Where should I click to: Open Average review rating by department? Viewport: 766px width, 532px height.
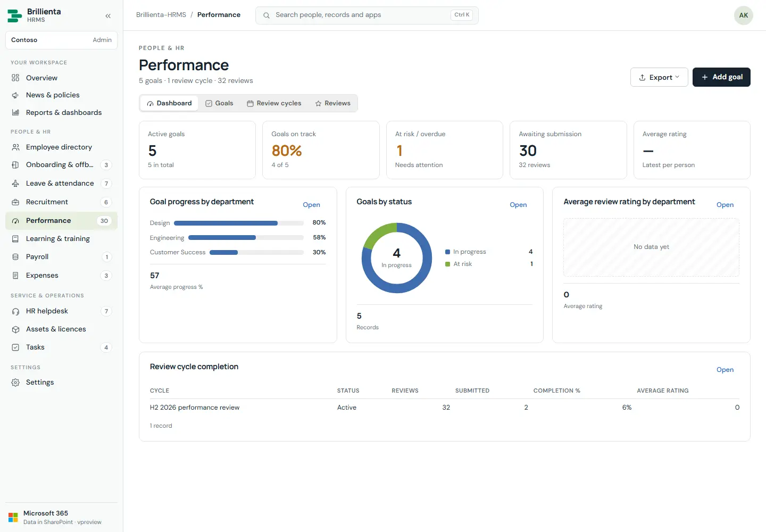click(725, 205)
